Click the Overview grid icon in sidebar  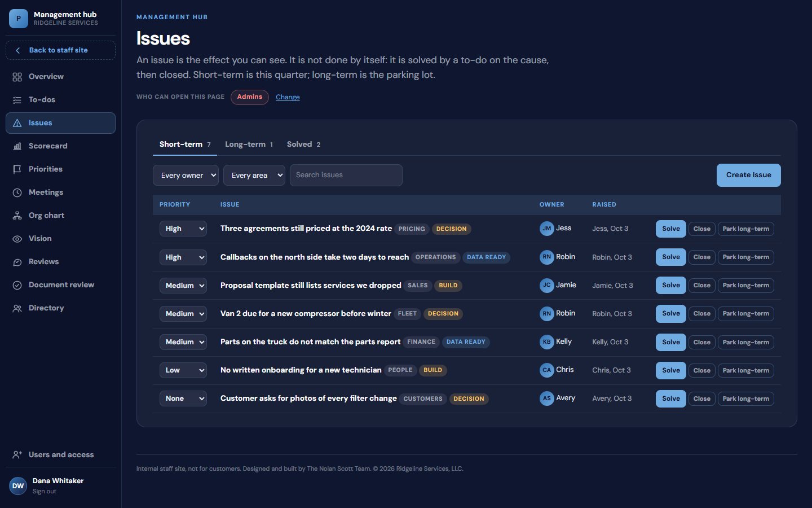click(x=17, y=77)
